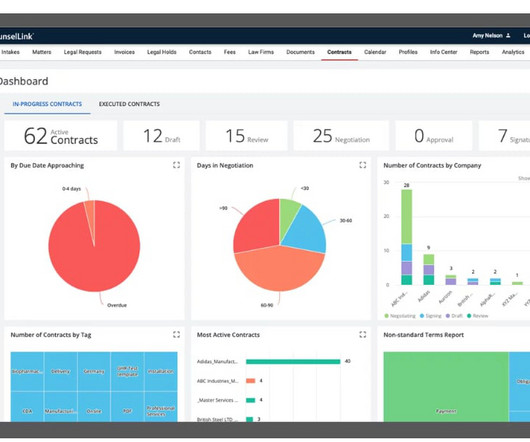The image size is (530, 442).
Task: Open Law Firms section
Action: click(261, 52)
